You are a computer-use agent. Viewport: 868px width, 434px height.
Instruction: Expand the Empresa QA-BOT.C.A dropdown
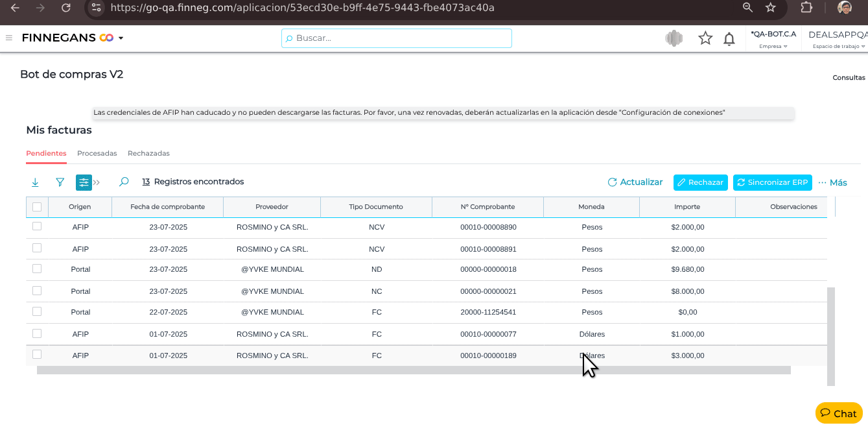click(773, 39)
